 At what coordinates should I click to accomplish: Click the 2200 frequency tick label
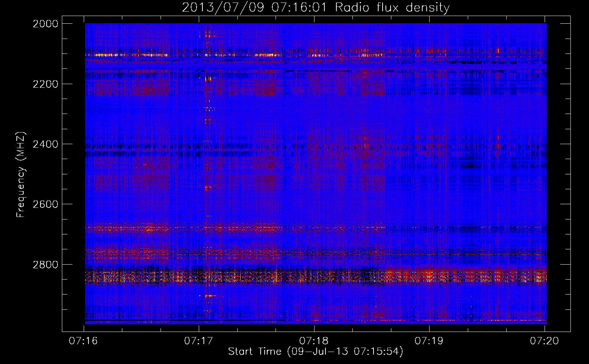[46, 84]
